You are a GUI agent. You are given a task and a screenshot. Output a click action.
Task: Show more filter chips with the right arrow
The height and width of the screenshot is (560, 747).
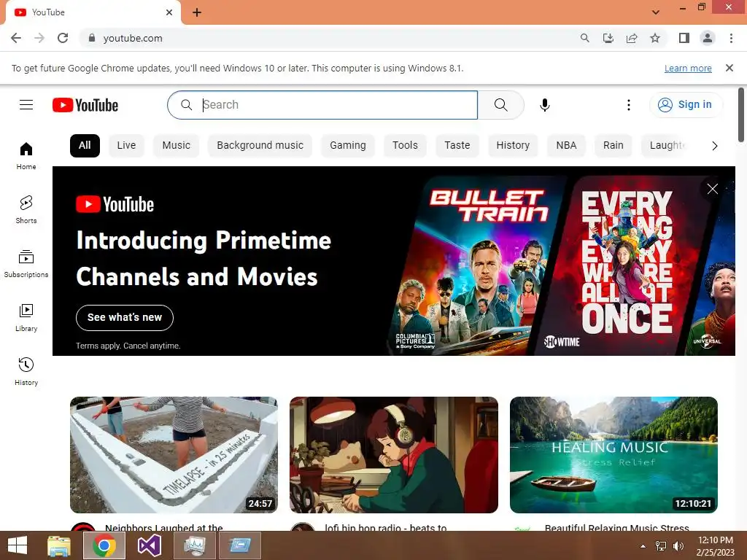click(x=715, y=146)
